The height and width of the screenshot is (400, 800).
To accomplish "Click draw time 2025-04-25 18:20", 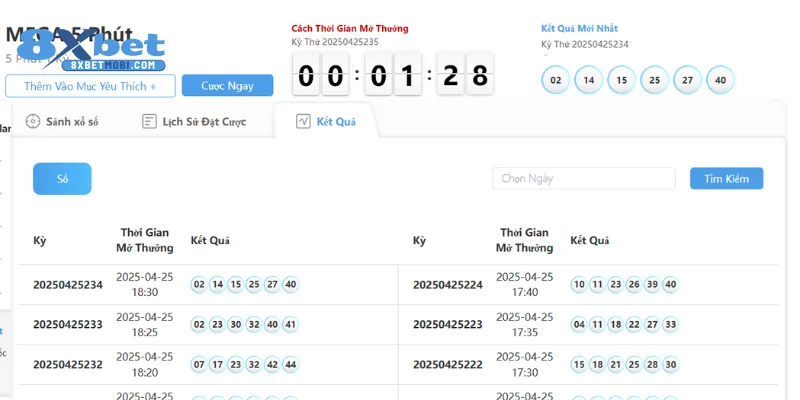I will [145, 364].
